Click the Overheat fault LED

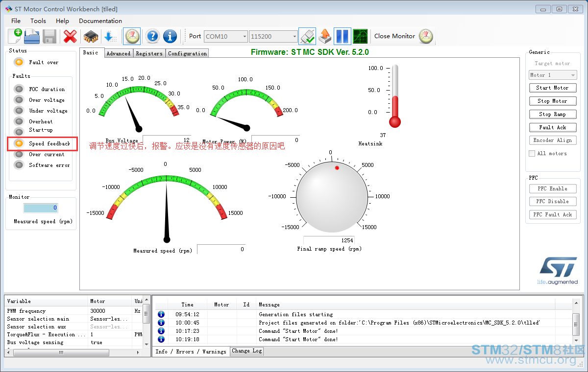pyautogui.click(x=19, y=121)
